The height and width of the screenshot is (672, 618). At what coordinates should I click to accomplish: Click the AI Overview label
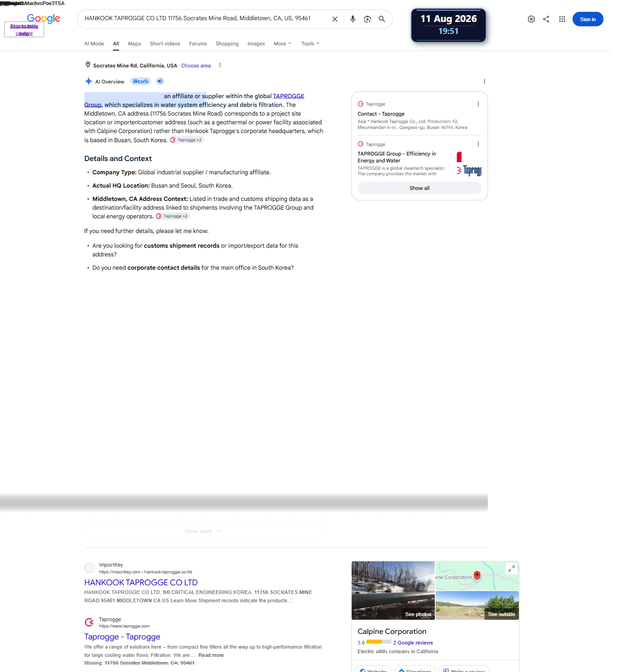[x=110, y=82]
